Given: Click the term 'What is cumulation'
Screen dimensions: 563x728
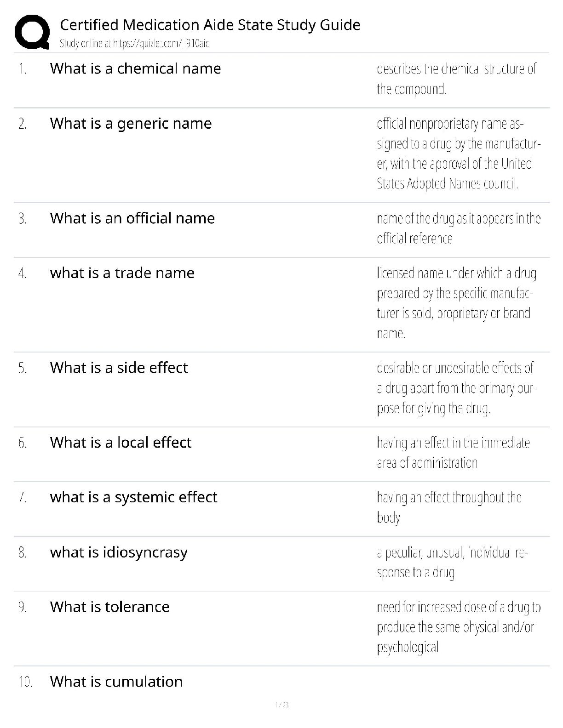Looking at the screenshot, I should 116,681.
